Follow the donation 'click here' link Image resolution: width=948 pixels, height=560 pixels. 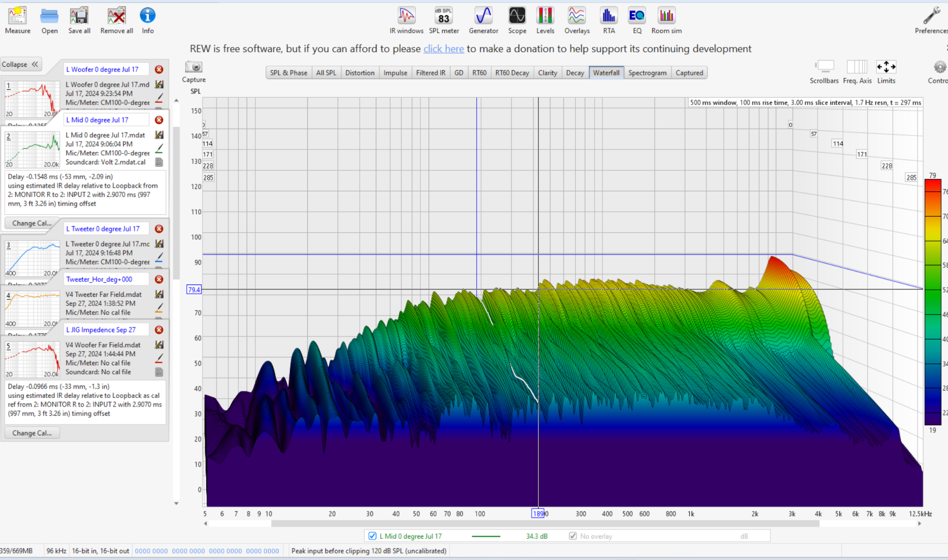tap(443, 49)
